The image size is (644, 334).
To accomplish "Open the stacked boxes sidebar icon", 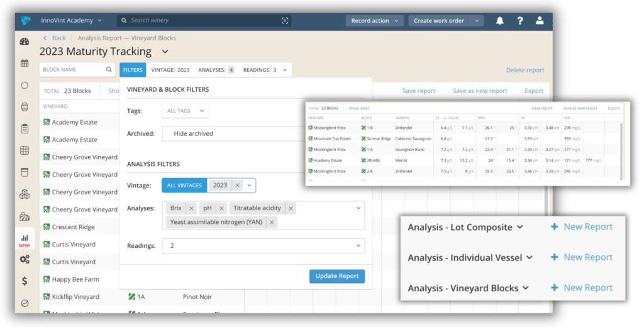I will click(25, 194).
